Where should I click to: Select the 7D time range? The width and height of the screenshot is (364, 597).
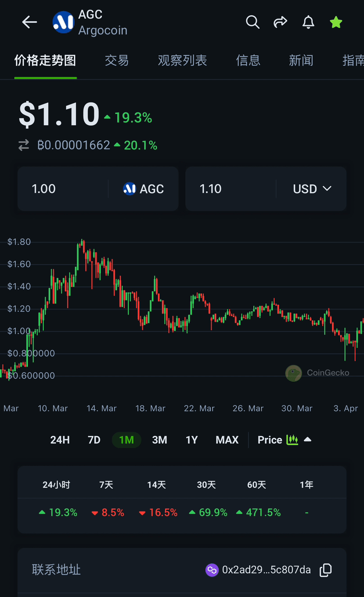coord(94,440)
